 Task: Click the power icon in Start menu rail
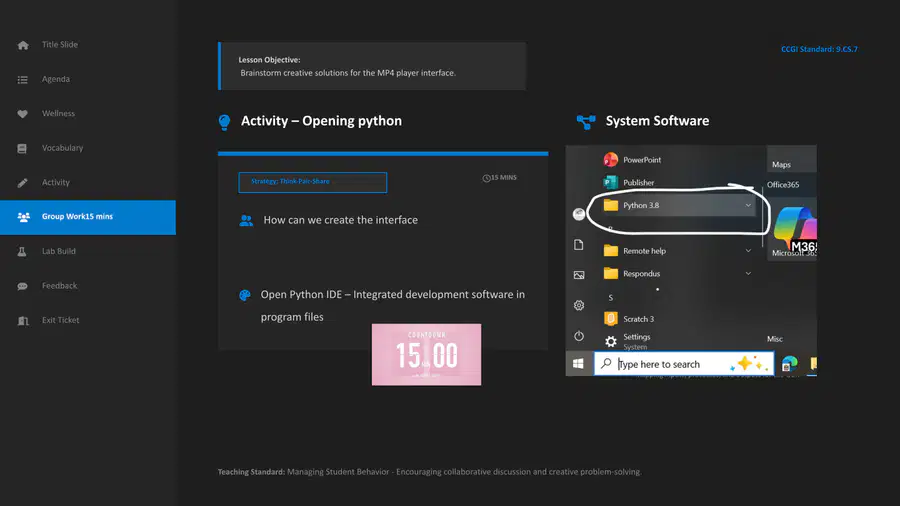pyautogui.click(x=579, y=336)
